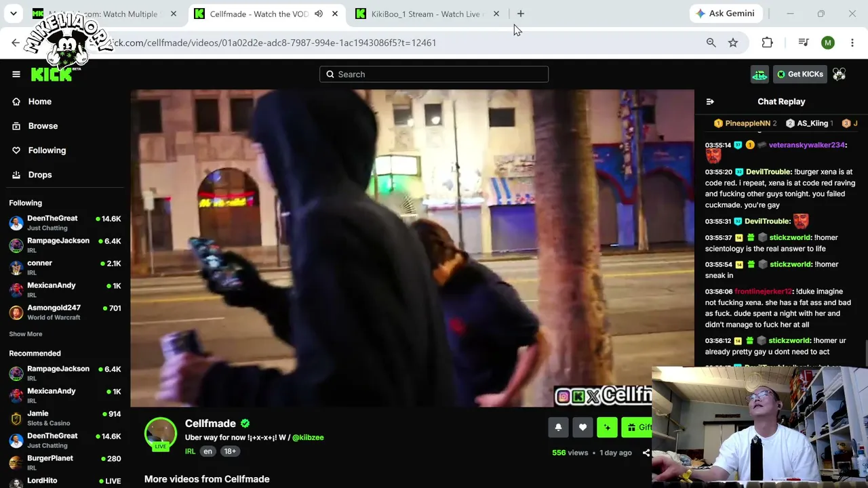The image size is (868, 488).
Task: Open the @kiibzee mention link
Action: (x=308, y=438)
